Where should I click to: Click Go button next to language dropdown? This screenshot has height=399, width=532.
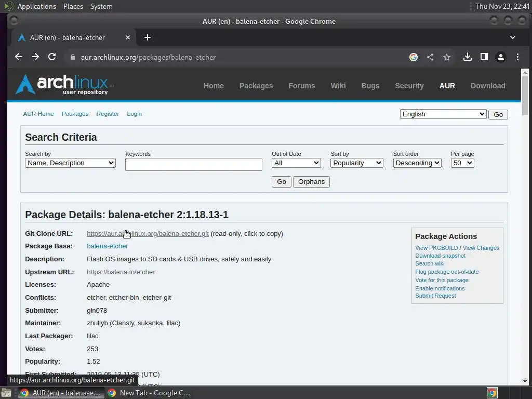coord(498,114)
